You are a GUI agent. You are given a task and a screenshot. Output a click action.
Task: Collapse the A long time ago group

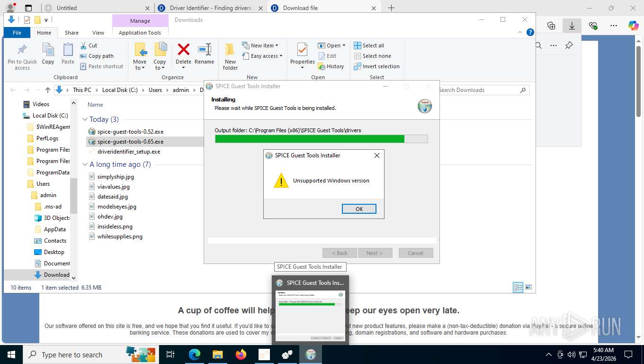pos(85,164)
